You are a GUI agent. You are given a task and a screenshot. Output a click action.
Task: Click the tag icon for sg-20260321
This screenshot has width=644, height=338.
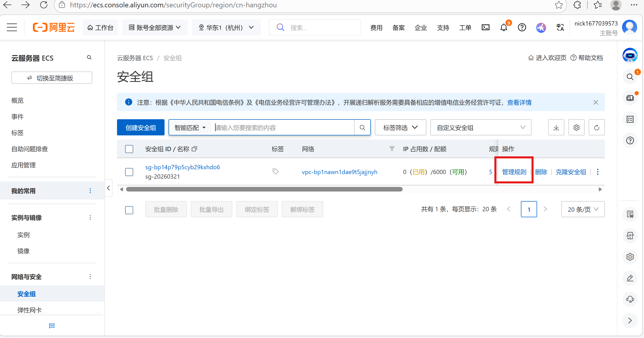pos(275,172)
